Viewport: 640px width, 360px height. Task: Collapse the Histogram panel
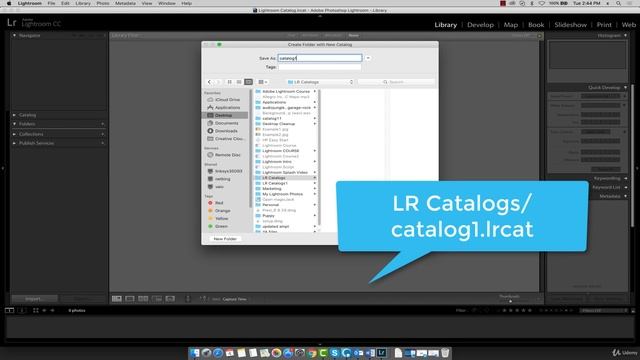tap(625, 36)
